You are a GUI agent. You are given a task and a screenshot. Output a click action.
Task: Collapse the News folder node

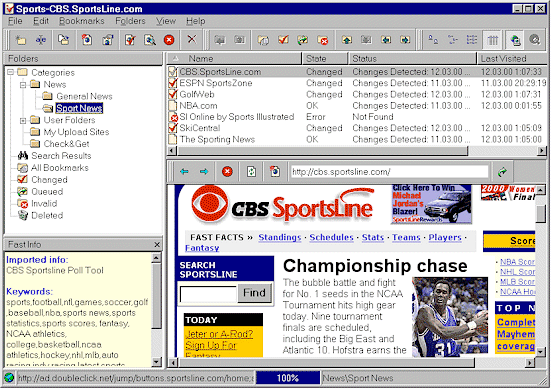(23, 84)
